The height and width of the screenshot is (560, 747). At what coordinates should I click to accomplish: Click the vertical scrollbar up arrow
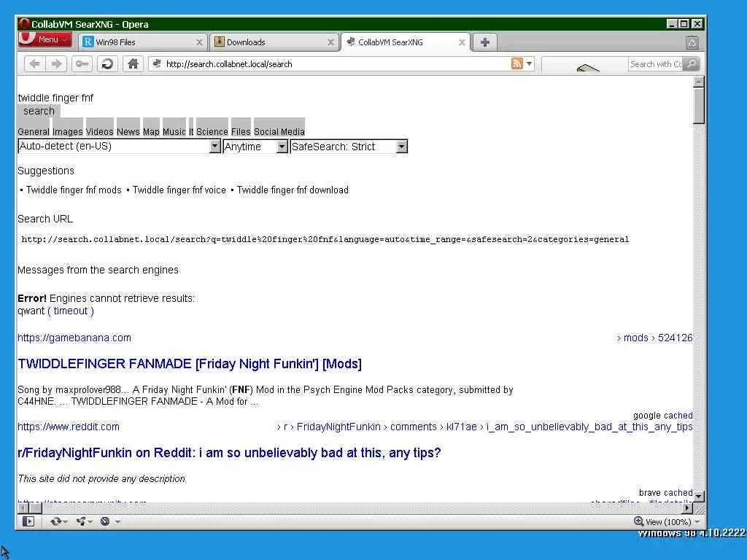click(x=698, y=82)
